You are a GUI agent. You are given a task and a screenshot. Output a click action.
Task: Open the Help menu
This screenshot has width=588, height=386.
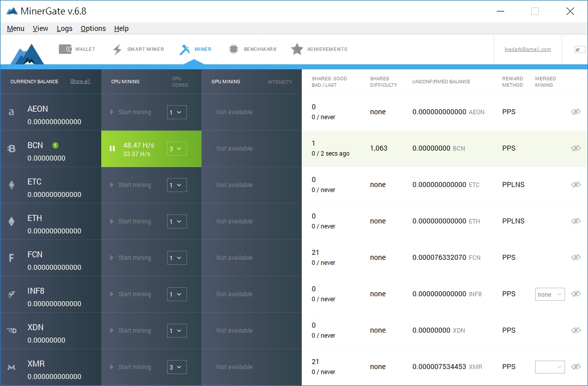(x=121, y=28)
